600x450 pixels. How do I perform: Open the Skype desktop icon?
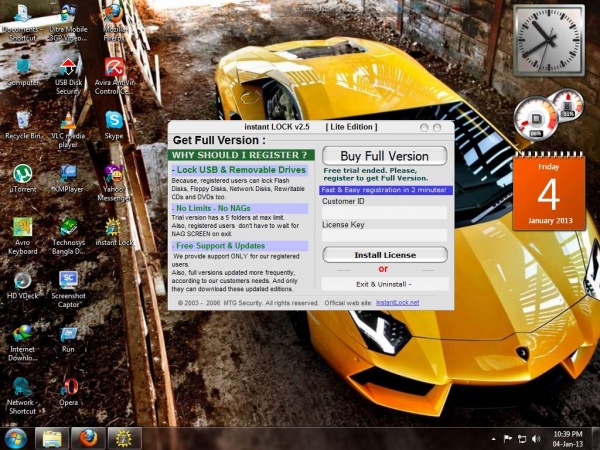[114, 121]
